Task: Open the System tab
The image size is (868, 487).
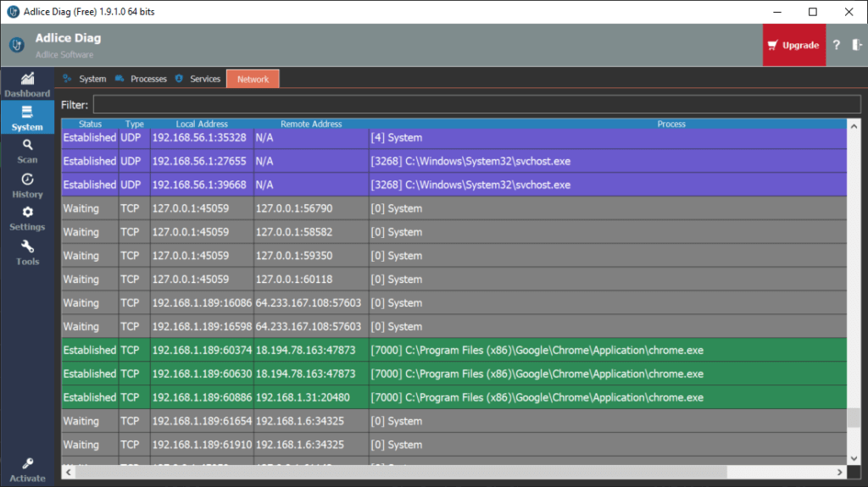Action: pyautogui.click(x=85, y=79)
